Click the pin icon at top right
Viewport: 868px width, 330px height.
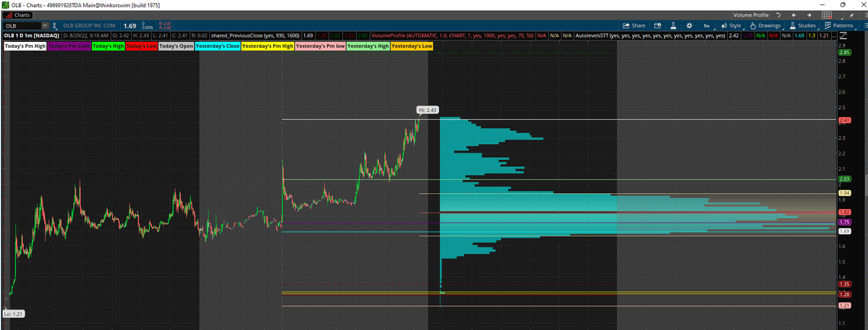pos(851,15)
